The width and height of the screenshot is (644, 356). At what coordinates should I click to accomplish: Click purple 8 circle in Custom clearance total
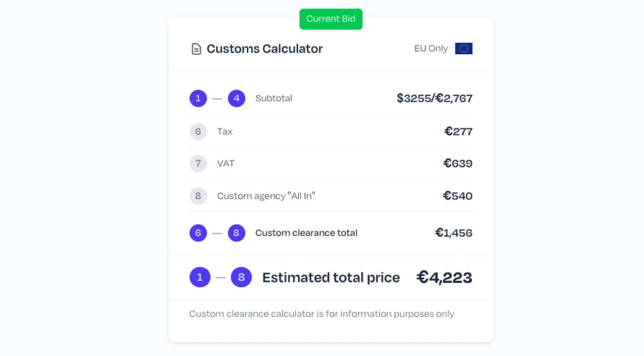click(x=236, y=233)
